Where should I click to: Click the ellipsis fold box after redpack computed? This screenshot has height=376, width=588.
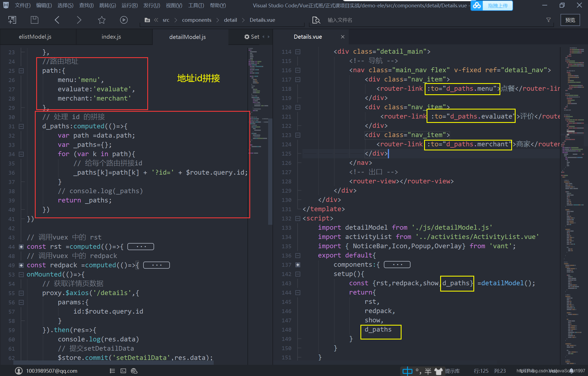(157, 265)
